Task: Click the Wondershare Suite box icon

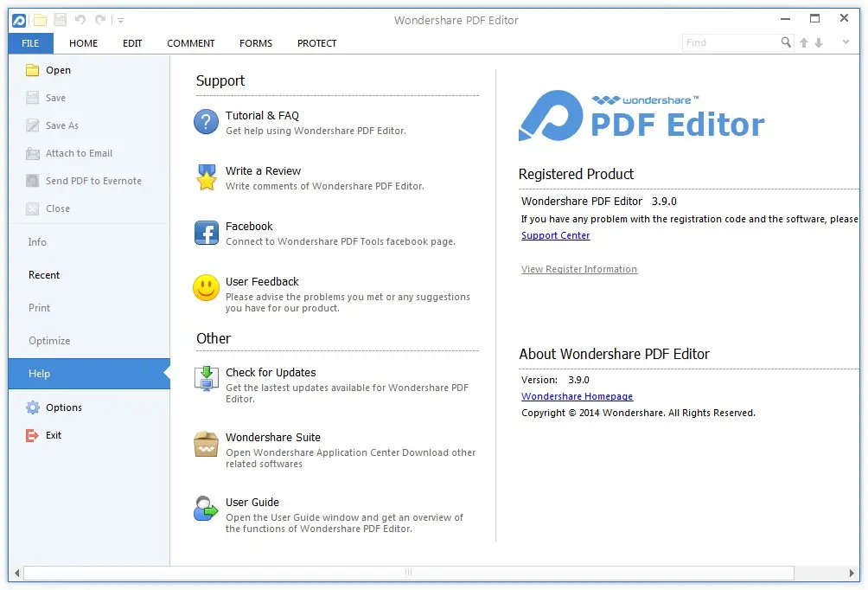Action: tap(206, 445)
